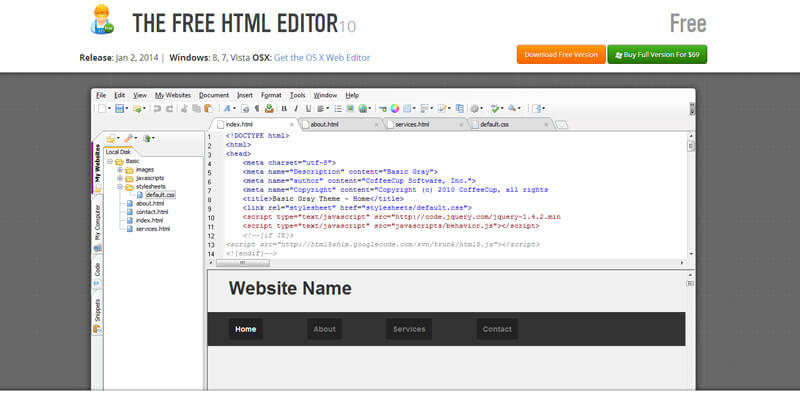Open the color wheel picker icon
The image size is (800, 400).
coord(394,108)
